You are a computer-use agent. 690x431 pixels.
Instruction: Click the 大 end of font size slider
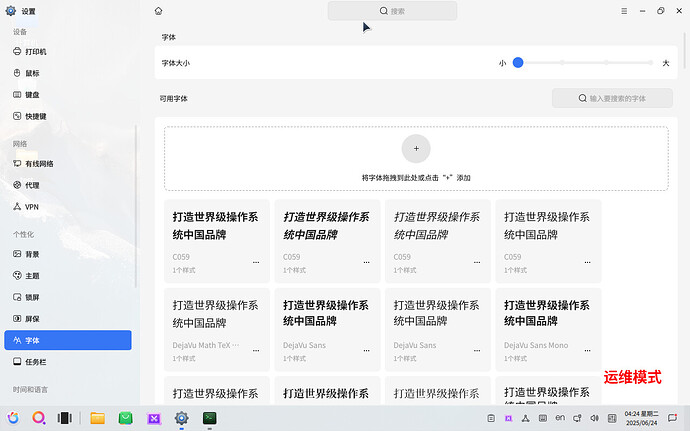click(666, 63)
